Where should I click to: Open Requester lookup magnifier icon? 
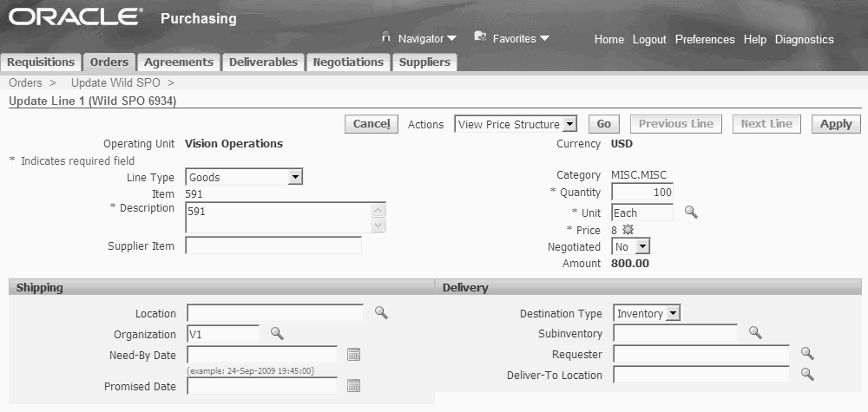coord(807,353)
